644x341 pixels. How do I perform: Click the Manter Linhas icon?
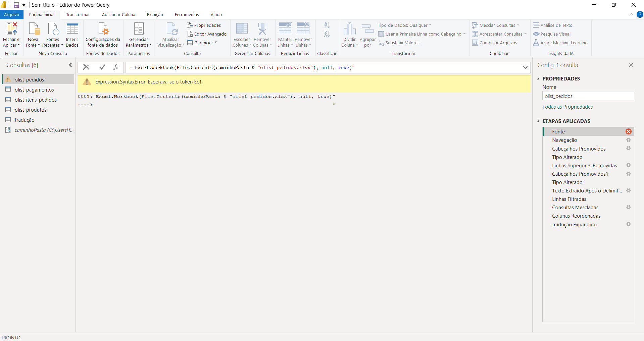click(x=285, y=29)
